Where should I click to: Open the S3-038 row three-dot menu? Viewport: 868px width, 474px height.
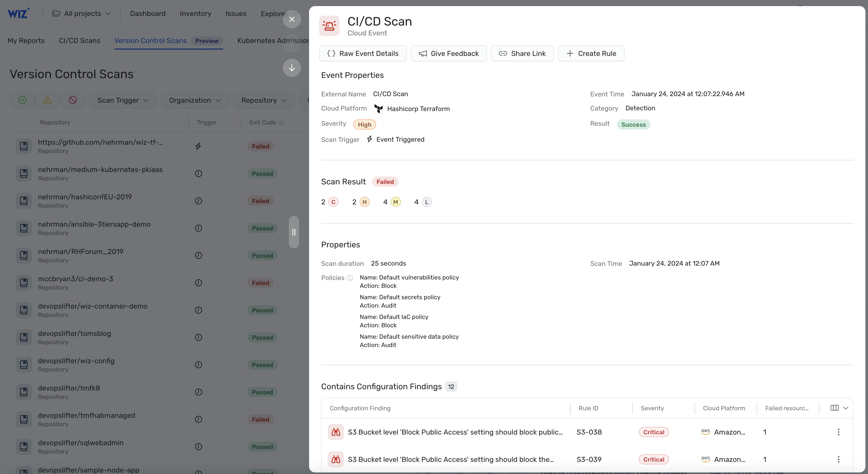coord(838,432)
